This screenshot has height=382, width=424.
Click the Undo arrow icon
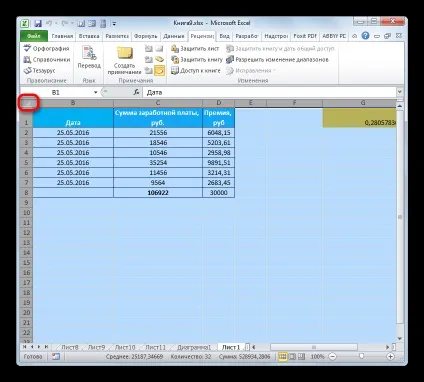49,23
